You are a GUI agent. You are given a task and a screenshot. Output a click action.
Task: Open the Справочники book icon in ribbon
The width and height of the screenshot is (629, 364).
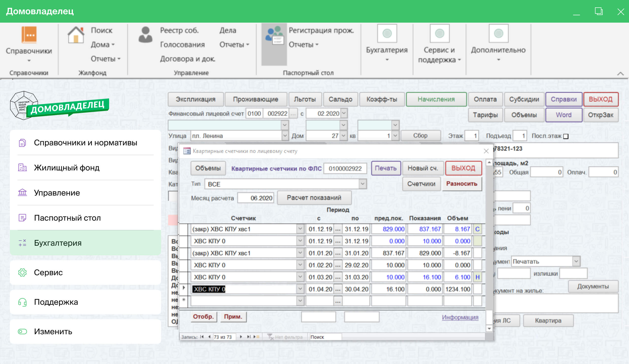tap(29, 35)
